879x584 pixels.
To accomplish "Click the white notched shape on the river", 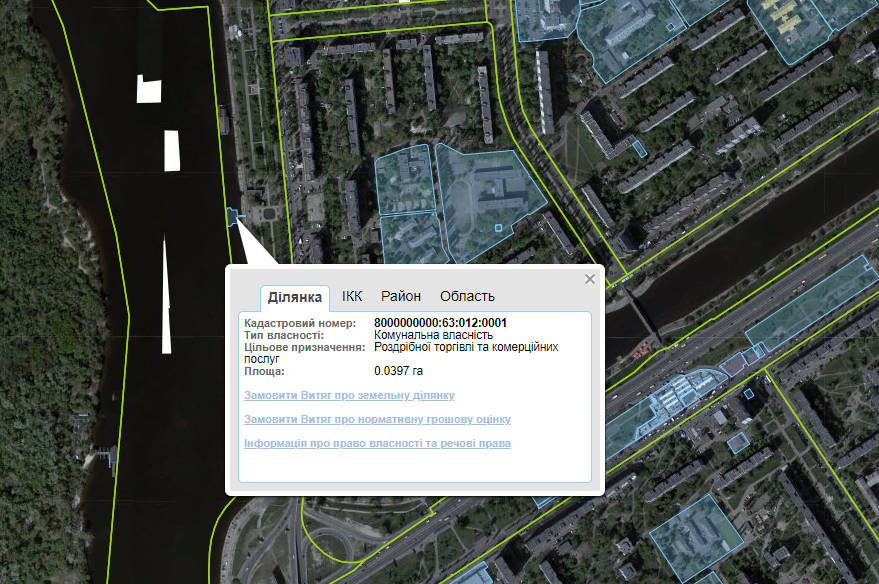I will [x=148, y=89].
